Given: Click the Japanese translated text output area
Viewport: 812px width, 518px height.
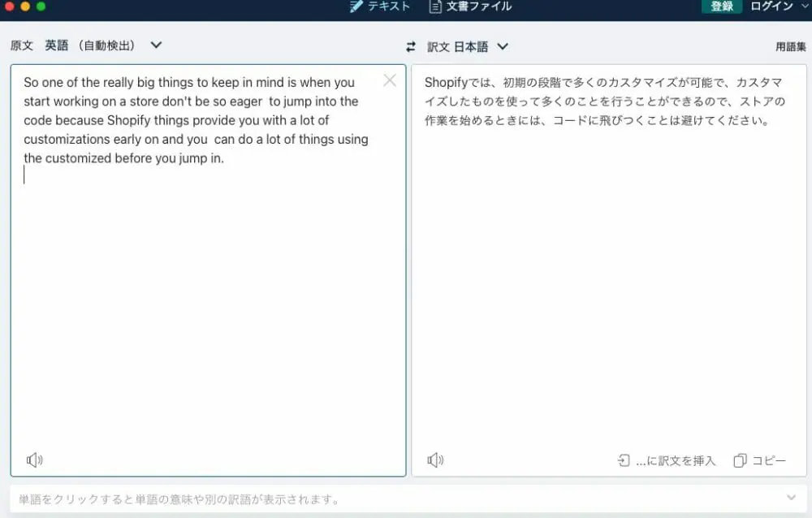Looking at the screenshot, I should 609,244.
